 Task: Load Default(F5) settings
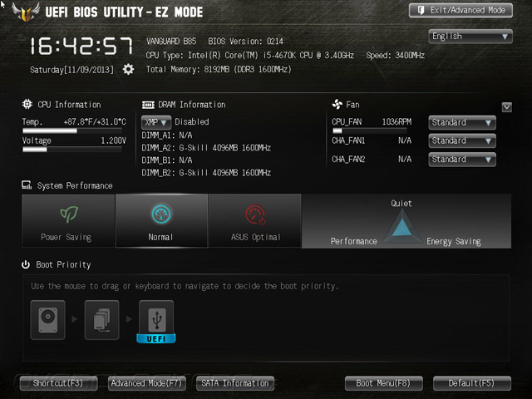click(472, 383)
